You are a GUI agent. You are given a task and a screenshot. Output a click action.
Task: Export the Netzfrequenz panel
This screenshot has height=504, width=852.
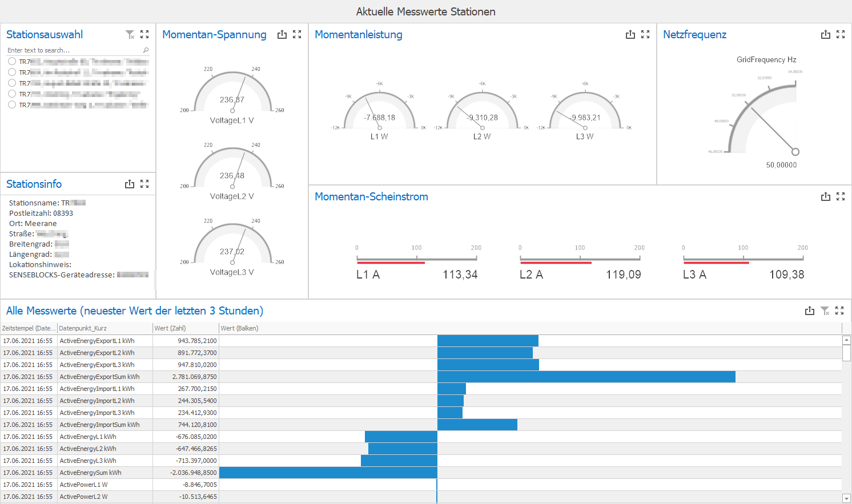(826, 35)
